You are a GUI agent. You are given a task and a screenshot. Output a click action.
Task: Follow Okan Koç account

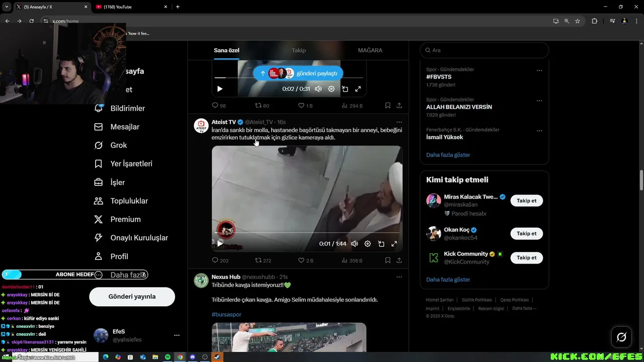click(x=527, y=234)
